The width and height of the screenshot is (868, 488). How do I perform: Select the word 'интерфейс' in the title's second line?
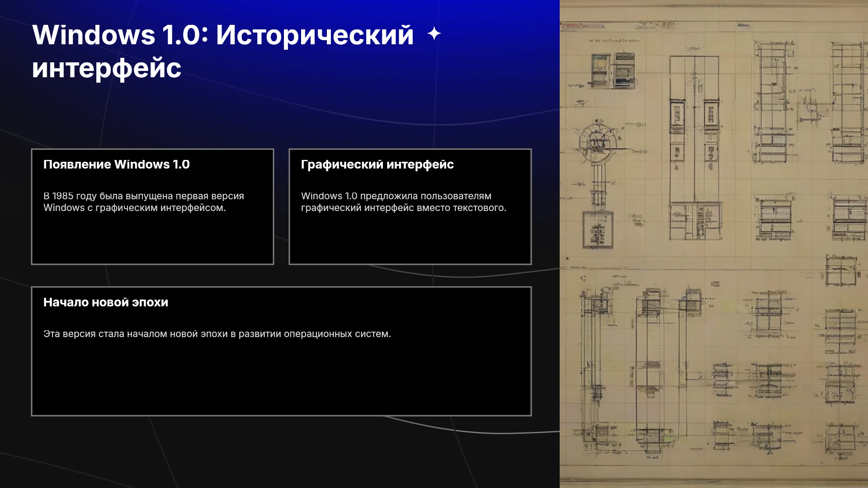[107, 68]
